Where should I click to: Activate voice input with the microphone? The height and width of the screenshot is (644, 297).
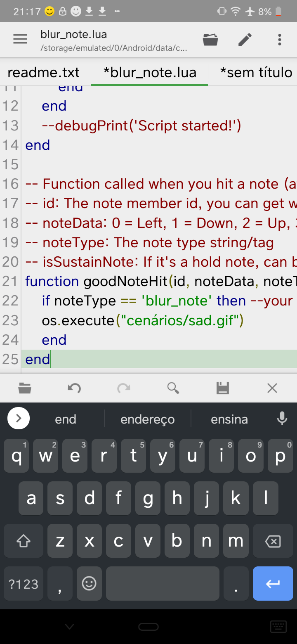(x=282, y=419)
